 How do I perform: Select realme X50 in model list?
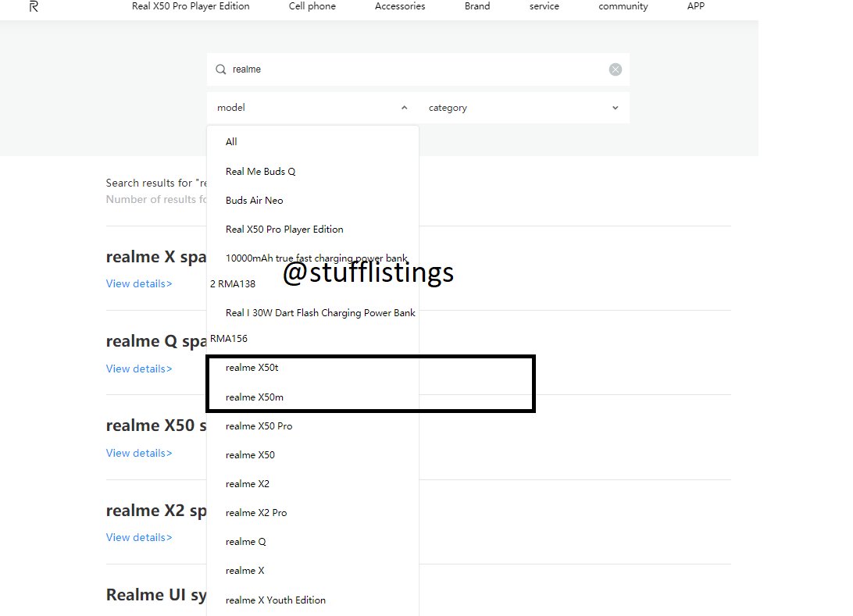tap(250, 455)
